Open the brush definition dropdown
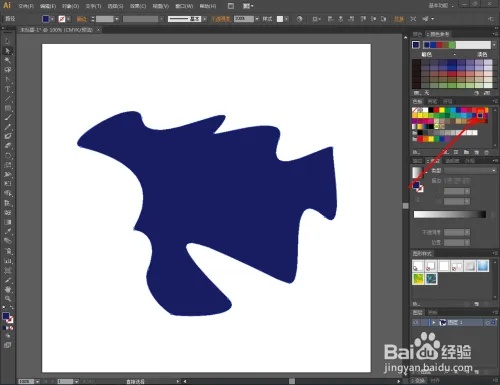500x385 pixels. (x=204, y=19)
